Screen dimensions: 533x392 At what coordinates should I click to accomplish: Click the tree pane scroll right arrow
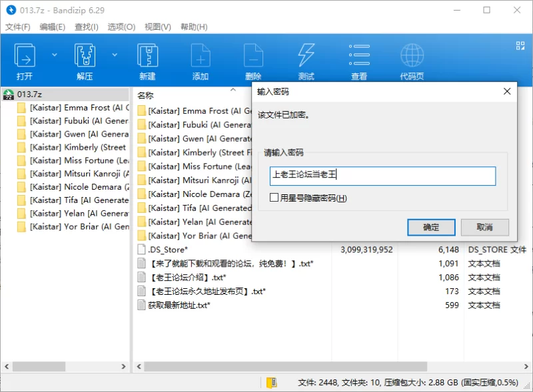point(123,367)
